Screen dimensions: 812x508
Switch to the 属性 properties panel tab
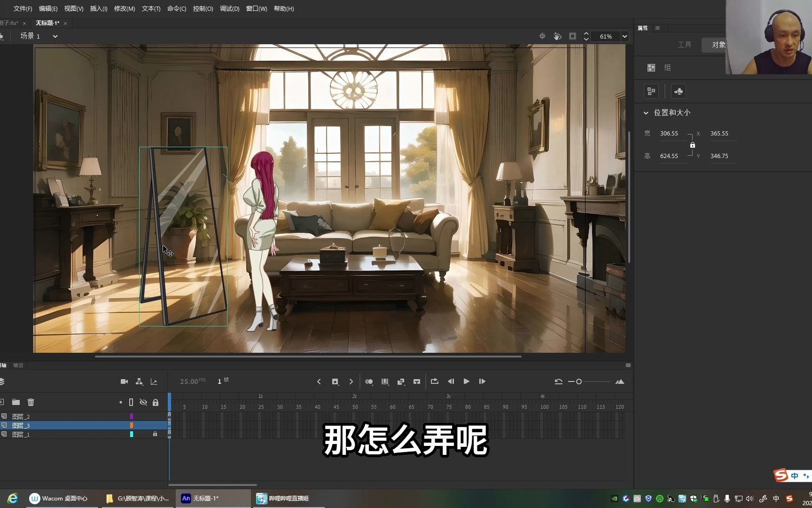coord(643,28)
